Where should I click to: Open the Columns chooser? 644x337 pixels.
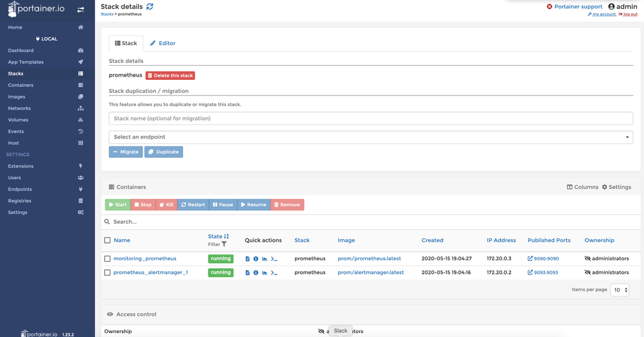point(583,187)
